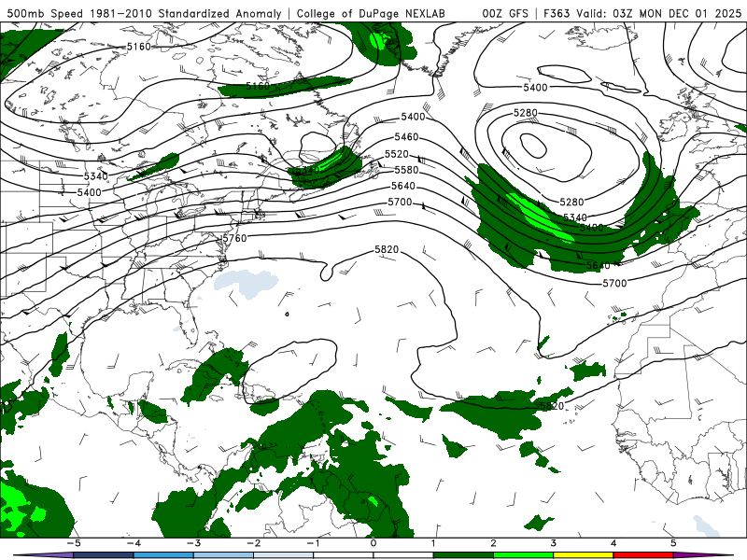Select the bright green colorbar segment (2 to 3)
Viewport: 747px width, 560px height.
[x=524, y=555]
